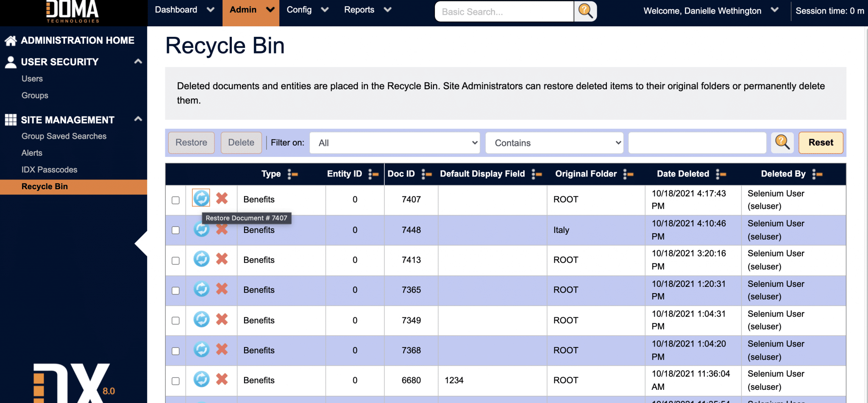Delete document 7349 using the red X
The image size is (868, 403).
[222, 319]
